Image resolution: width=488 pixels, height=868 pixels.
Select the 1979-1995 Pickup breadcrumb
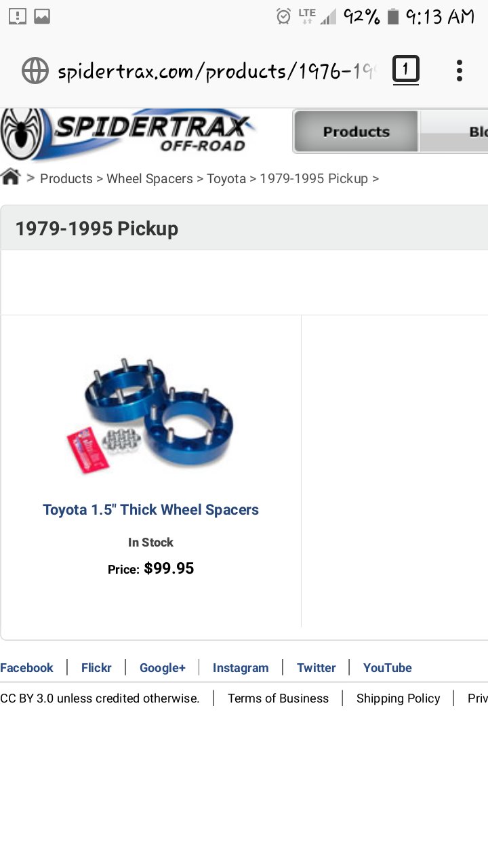[314, 179]
